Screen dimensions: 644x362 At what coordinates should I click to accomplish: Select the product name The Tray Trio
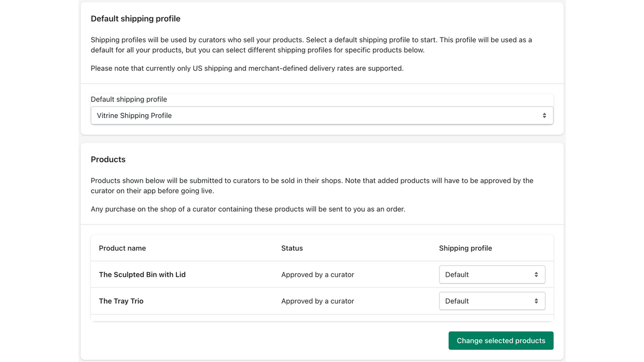(121, 301)
